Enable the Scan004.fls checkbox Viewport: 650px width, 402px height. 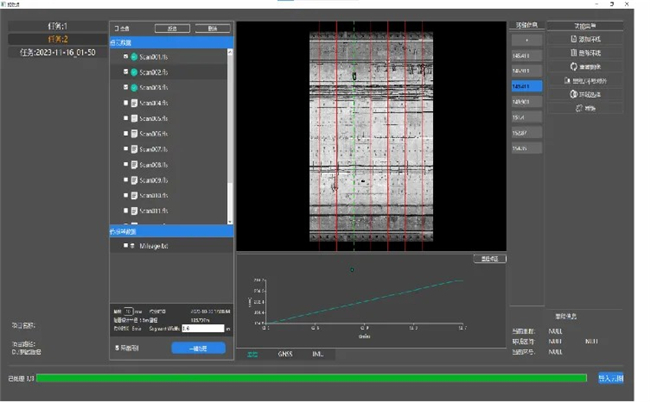tap(125, 104)
